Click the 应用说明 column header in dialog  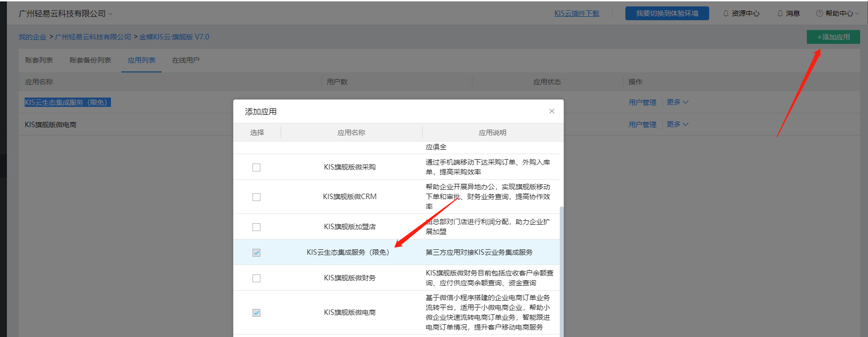click(493, 133)
